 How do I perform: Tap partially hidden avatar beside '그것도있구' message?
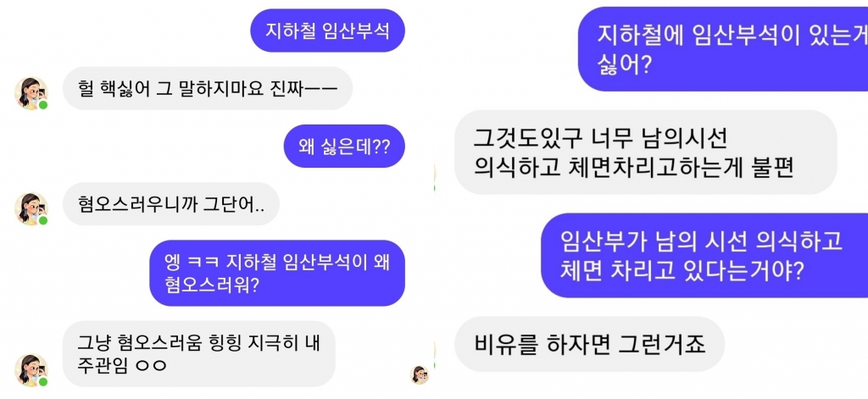click(434, 177)
